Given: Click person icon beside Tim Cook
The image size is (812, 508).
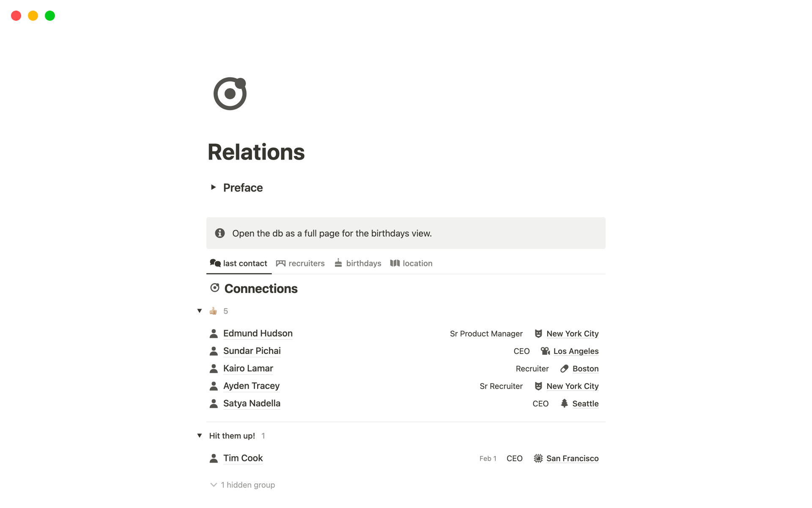Looking at the screenshot, I should click(214, 458).
